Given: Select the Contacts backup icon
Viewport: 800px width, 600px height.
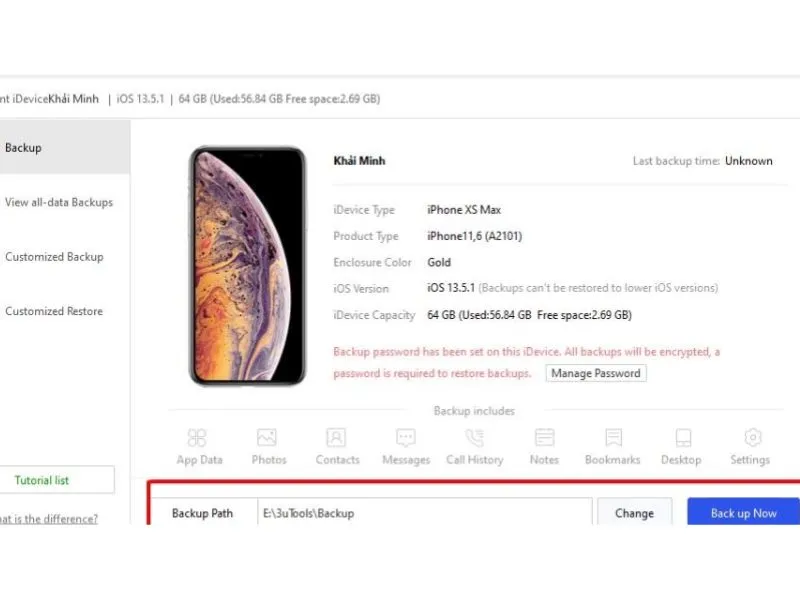Looking at the screenshot, I should 336,437.
